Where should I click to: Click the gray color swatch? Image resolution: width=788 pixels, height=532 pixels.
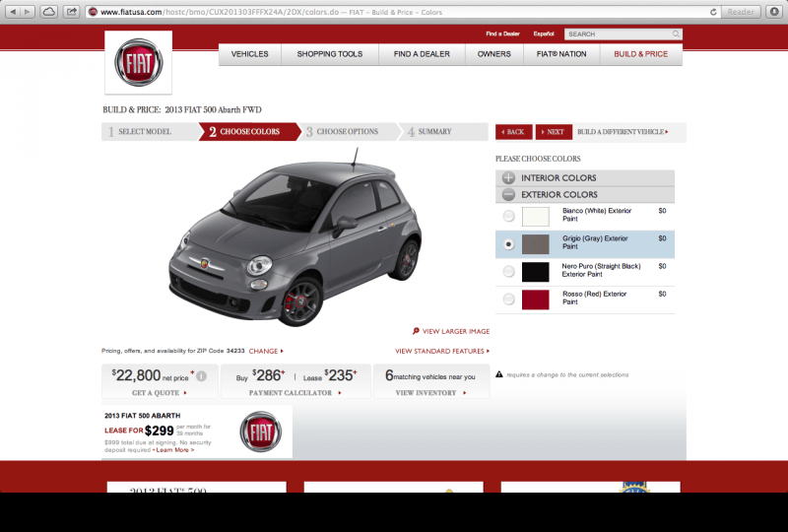[x=535, y=244]
